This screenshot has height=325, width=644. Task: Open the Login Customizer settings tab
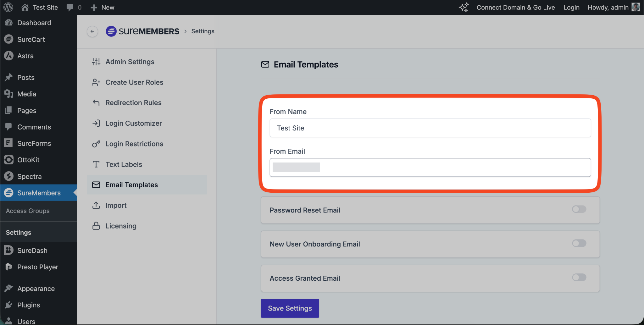point(133,123)
